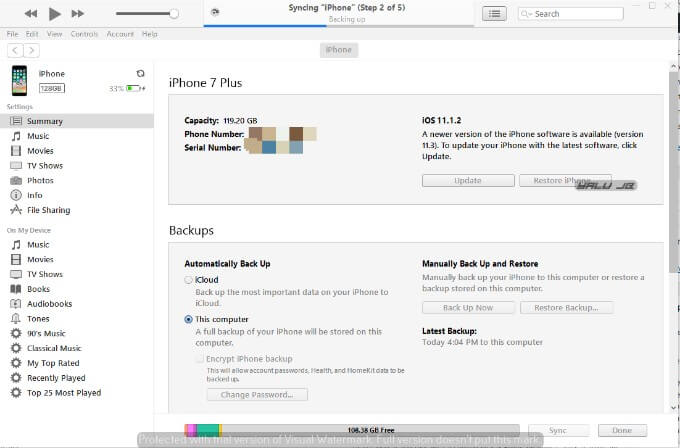Click the scrollbar up arrow
Image resolution: width=680 pixels, height=448 pixels.
673,66
